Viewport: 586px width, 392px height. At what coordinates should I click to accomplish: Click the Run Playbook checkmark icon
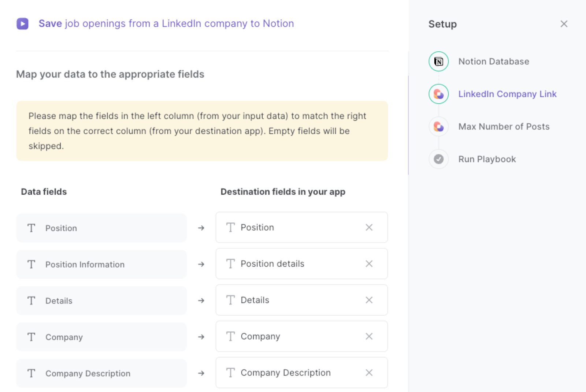(x=438, y=159)
